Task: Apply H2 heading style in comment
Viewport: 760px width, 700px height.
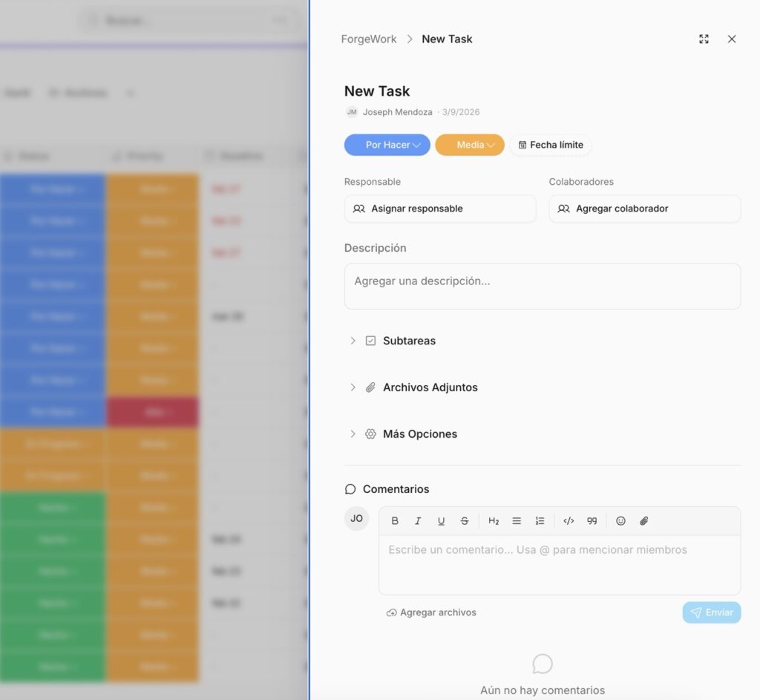Action: tap(494, 521)
